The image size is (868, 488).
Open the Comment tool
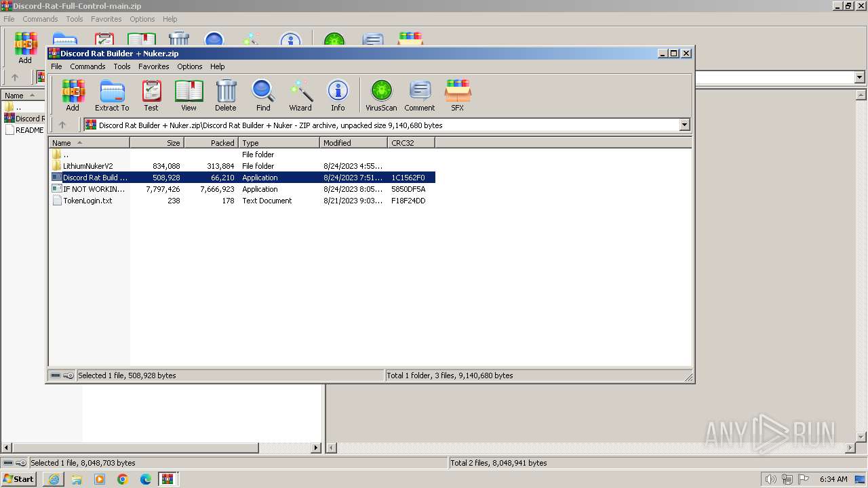420,95
